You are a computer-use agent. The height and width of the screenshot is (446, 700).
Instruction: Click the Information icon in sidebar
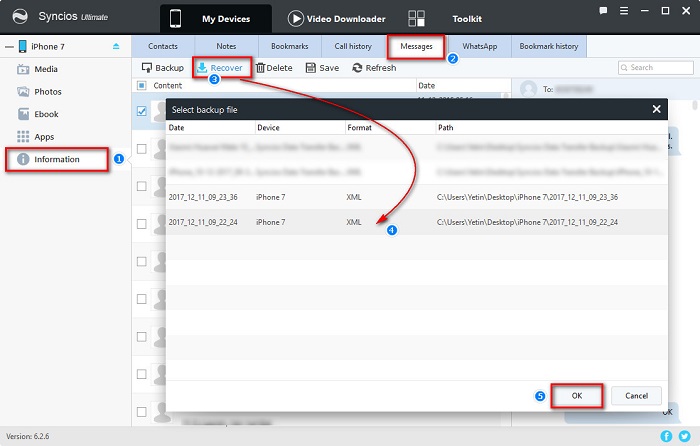tap(23, 159)
